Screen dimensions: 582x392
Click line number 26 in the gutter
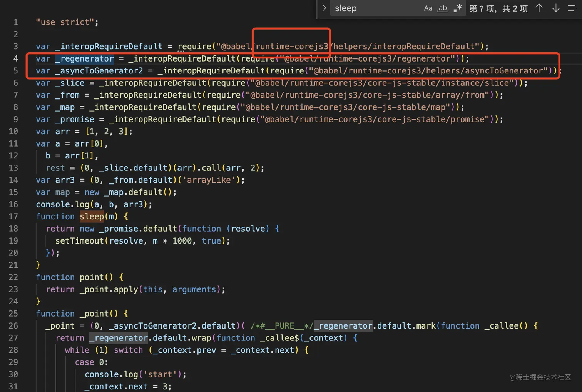[x=13, y=326]
